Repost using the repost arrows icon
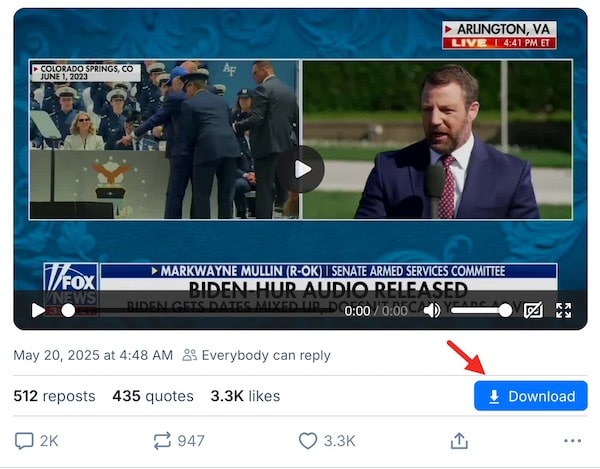The image size is (600, 469). coord(162,441)
